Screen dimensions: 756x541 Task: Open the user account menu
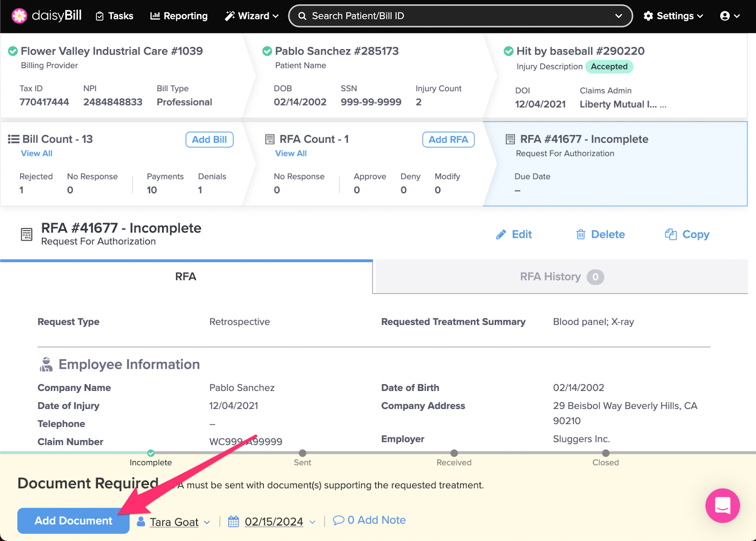[730, 16]
